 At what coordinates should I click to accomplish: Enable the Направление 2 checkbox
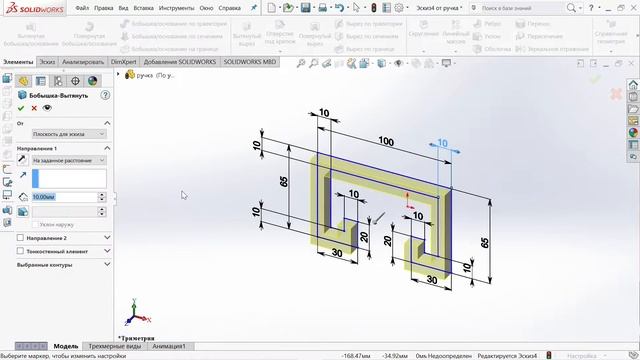pyautogui.click(x=20, y=238)
